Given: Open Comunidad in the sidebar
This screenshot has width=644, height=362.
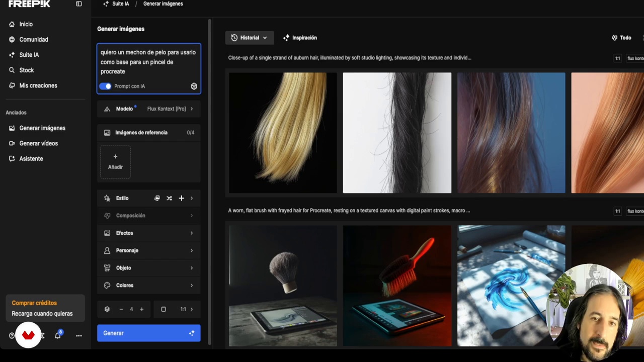Looking at the screenshot, I should (33, 39).
